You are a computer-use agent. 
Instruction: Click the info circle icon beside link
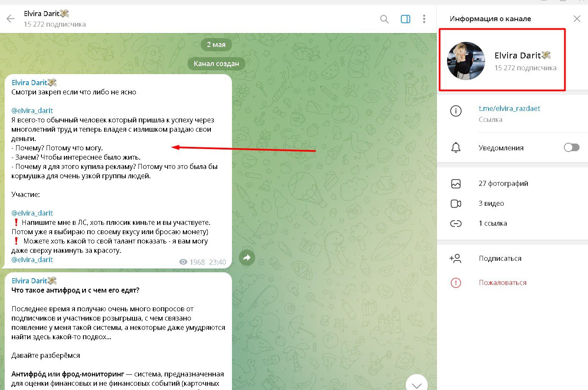[456, 111]
